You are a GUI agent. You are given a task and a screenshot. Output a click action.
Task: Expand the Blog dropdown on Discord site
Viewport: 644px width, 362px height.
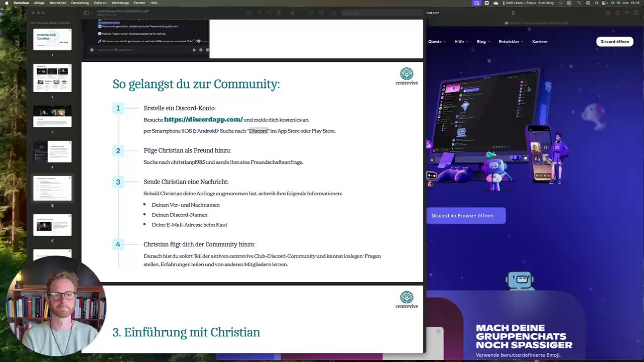pyautogui.click(x=484, y=42)
